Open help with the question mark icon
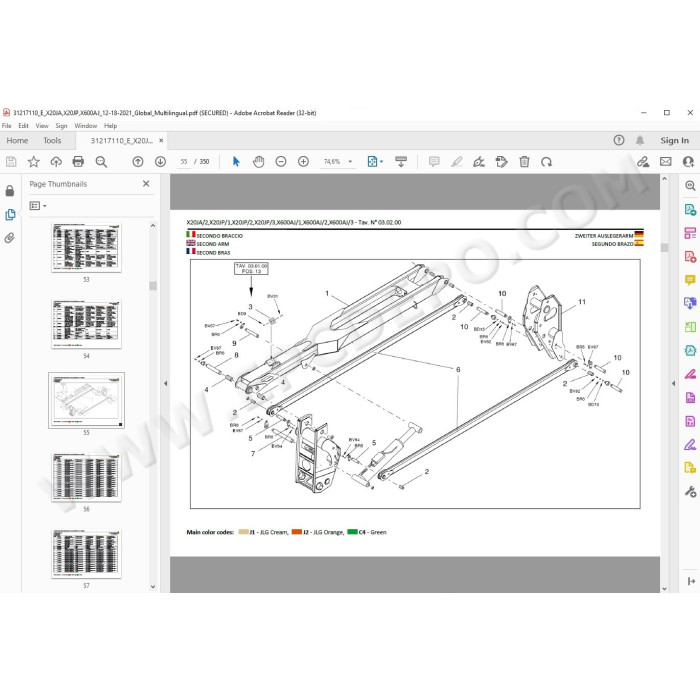This screenshot has height=700, width=700. (x=619, y=140)
